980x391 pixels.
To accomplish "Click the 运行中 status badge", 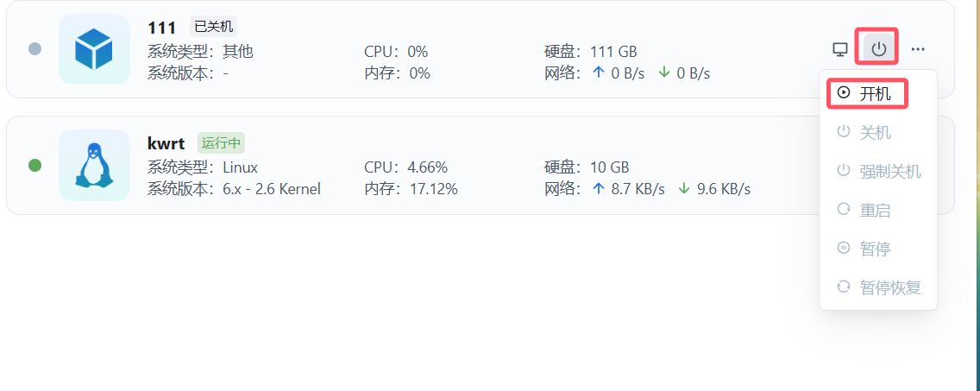I will tap(222, 142).
